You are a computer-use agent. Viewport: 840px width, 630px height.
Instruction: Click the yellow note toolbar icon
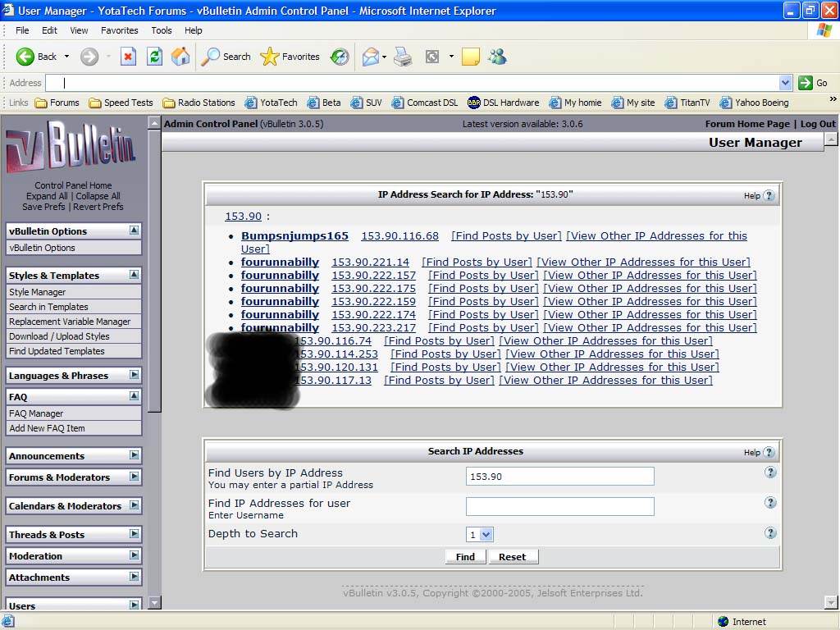coord(470,57)
